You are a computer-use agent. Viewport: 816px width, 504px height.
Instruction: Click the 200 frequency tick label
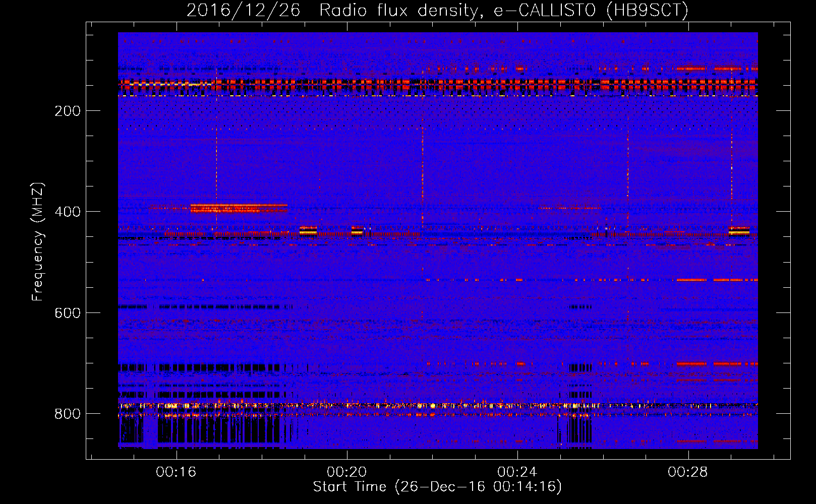tap(68, 111)
